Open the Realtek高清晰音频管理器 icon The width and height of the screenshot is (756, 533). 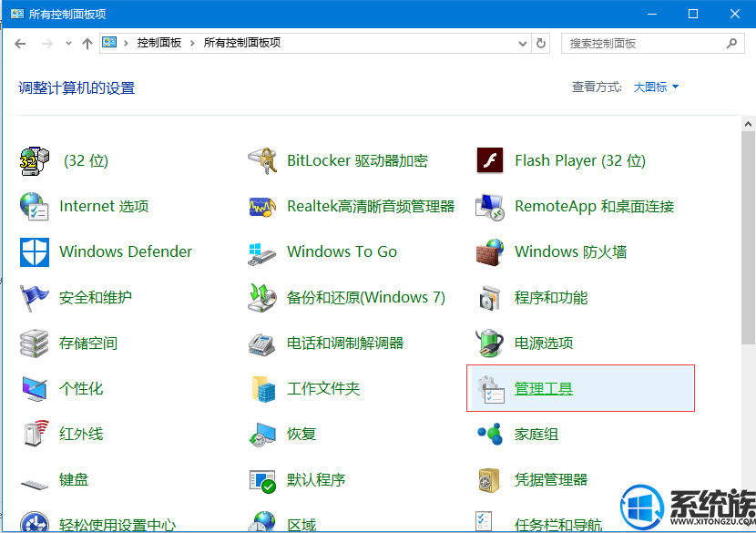(x=262, y=207)
